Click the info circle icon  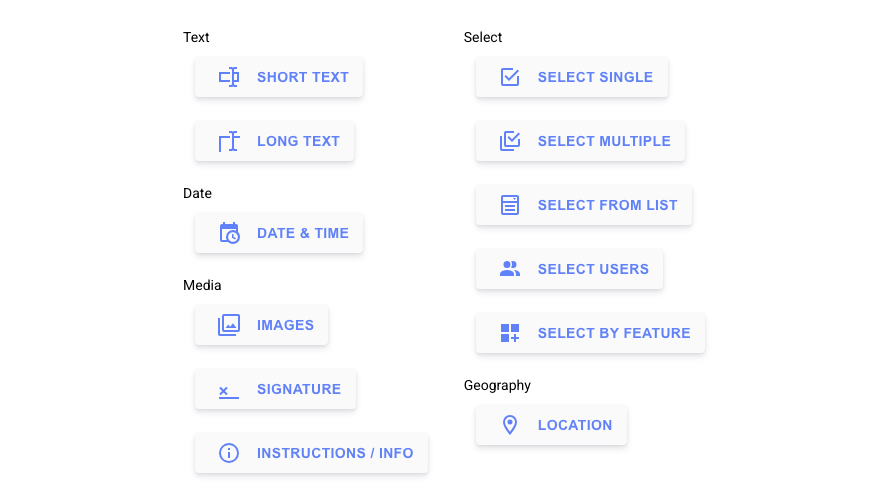point(229,453)
